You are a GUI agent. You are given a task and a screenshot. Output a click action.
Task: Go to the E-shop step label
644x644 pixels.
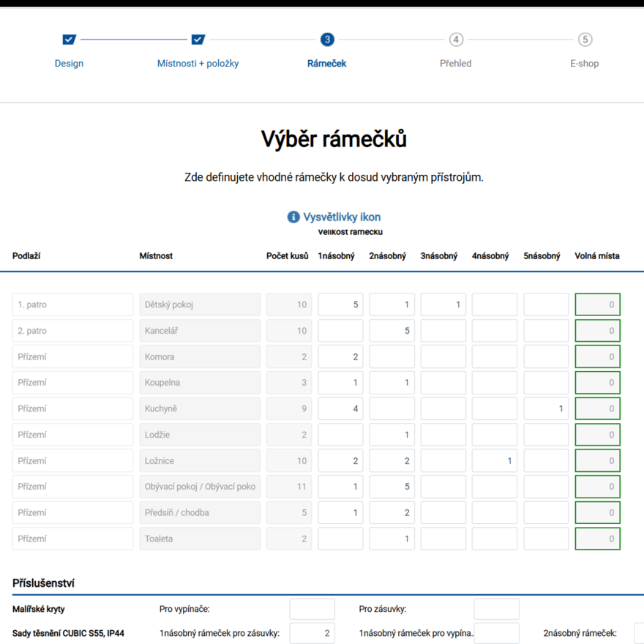585,63
